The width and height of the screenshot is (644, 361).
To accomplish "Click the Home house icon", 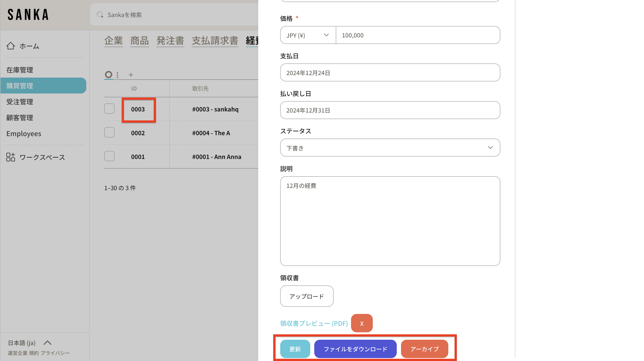I will point(11,46).
